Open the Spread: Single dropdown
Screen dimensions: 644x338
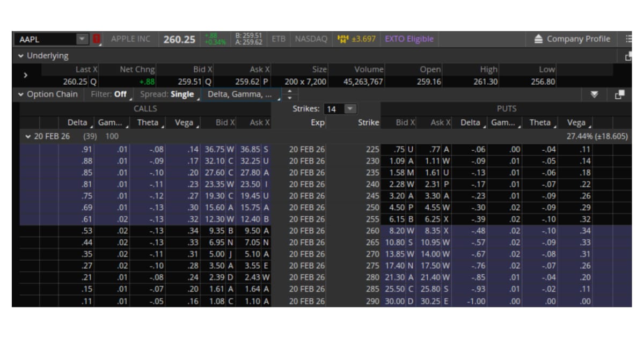(x=169, y=94)
